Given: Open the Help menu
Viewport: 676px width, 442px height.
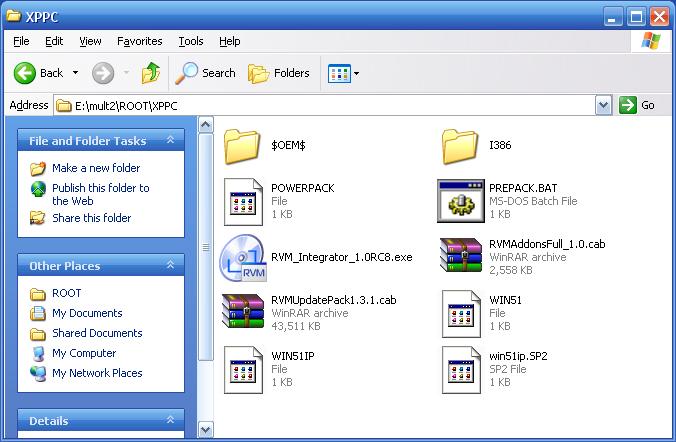Looking at the screenshot, I should click(x=229, y=41).
